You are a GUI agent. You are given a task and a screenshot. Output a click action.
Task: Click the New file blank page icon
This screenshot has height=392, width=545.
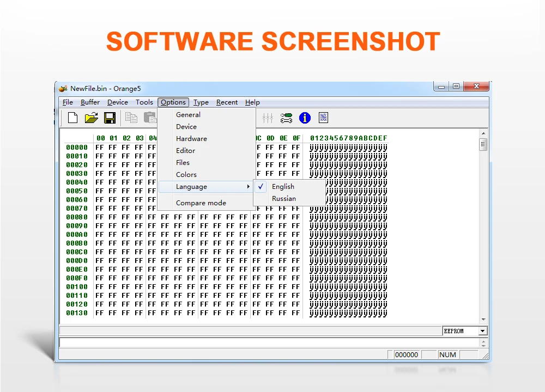pyautogui.click(x=72, y=118)
